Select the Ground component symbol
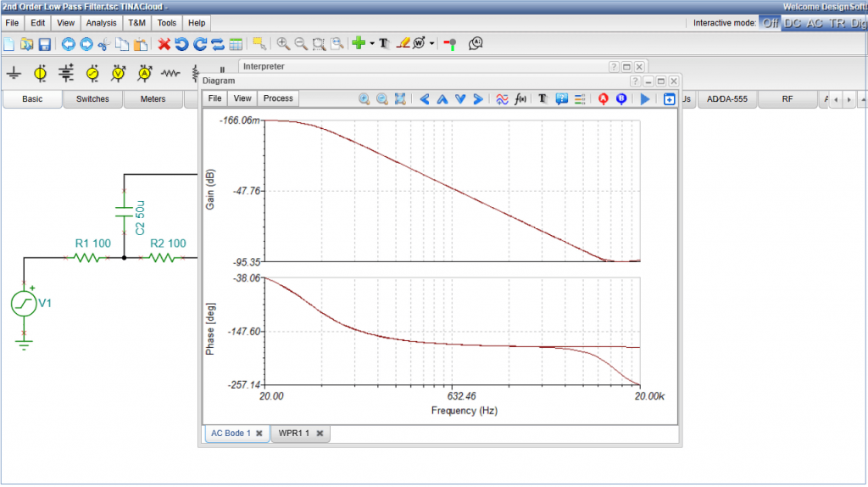Viewport: 868px width, 487px height. (x=14, y=74)
